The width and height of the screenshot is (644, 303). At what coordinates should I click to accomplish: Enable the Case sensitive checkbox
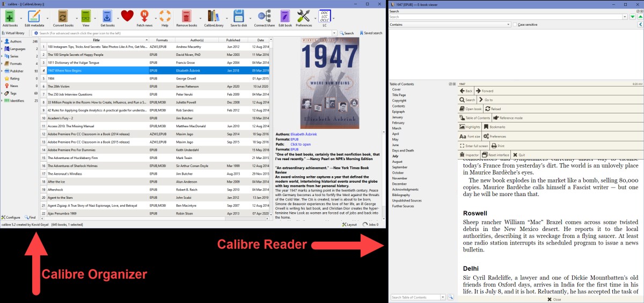pyautogui.click(x=515, y=25)
